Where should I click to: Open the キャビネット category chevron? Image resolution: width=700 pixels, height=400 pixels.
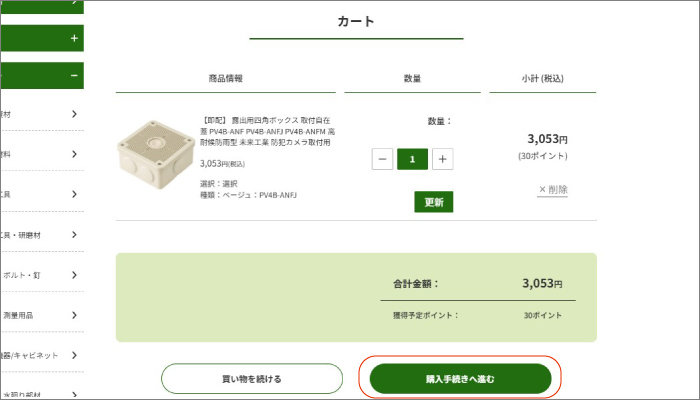74,354
